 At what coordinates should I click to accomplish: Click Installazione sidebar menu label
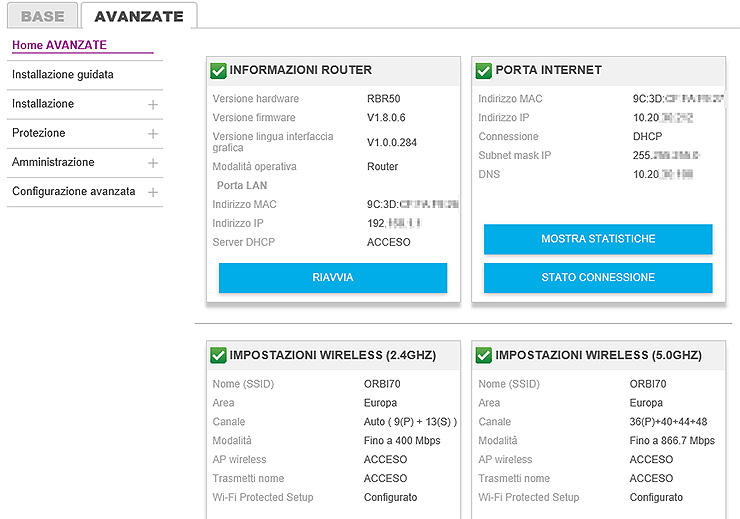(x=43, y=104)
